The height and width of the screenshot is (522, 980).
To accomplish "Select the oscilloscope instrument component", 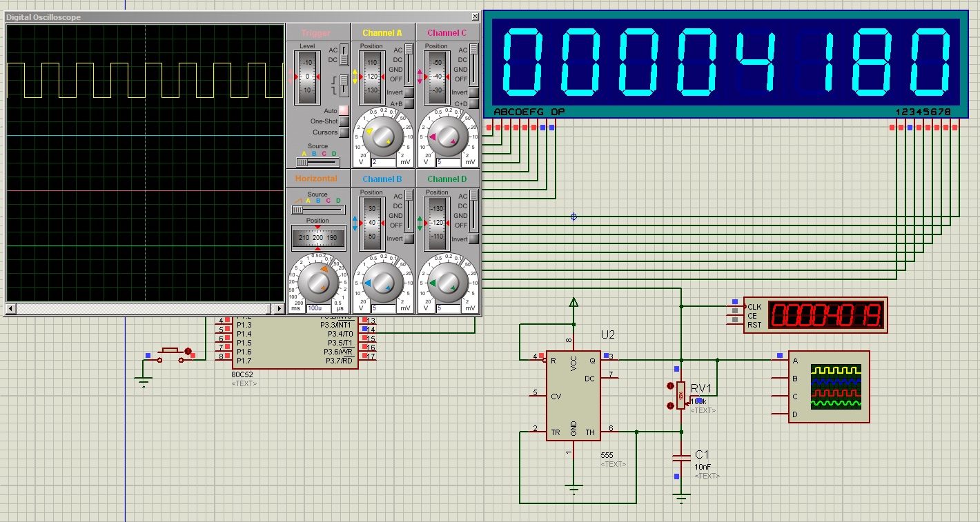I will point(829,386).
